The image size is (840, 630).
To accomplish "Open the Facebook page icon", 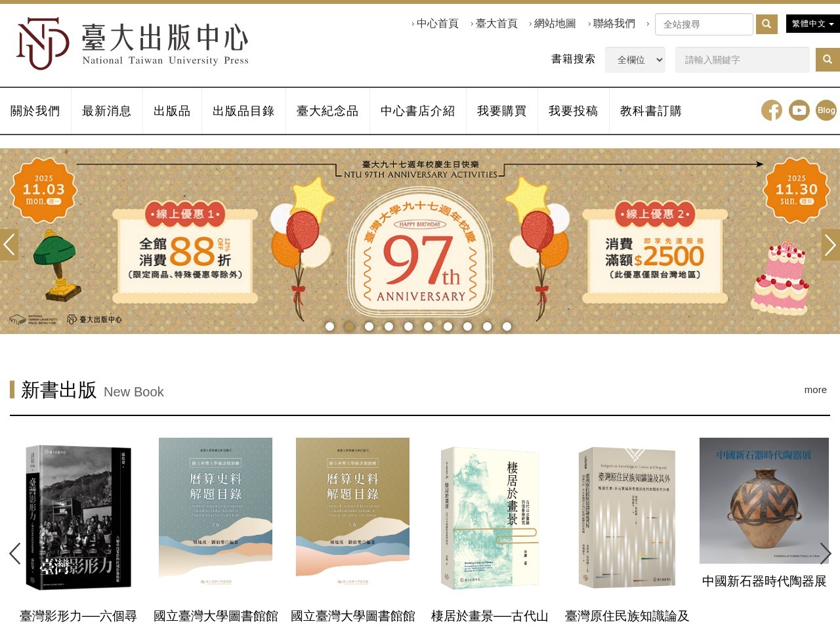I will 772,110.
